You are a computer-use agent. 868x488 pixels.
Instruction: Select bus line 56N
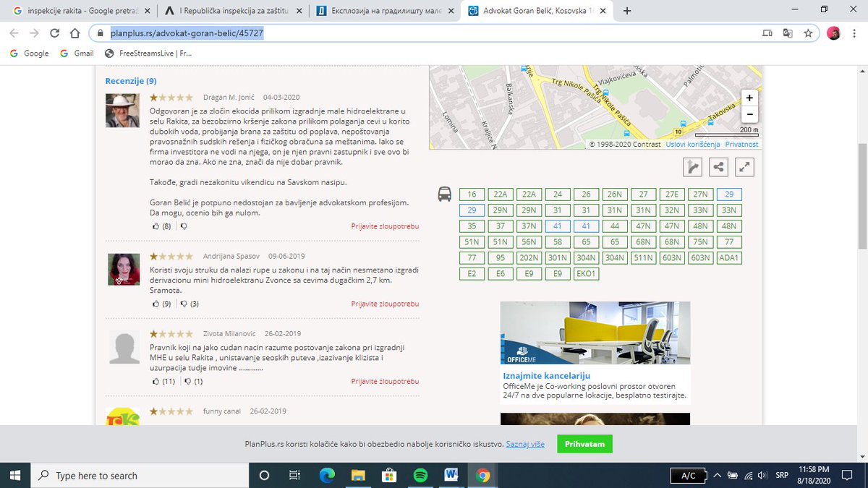[529, 242]
